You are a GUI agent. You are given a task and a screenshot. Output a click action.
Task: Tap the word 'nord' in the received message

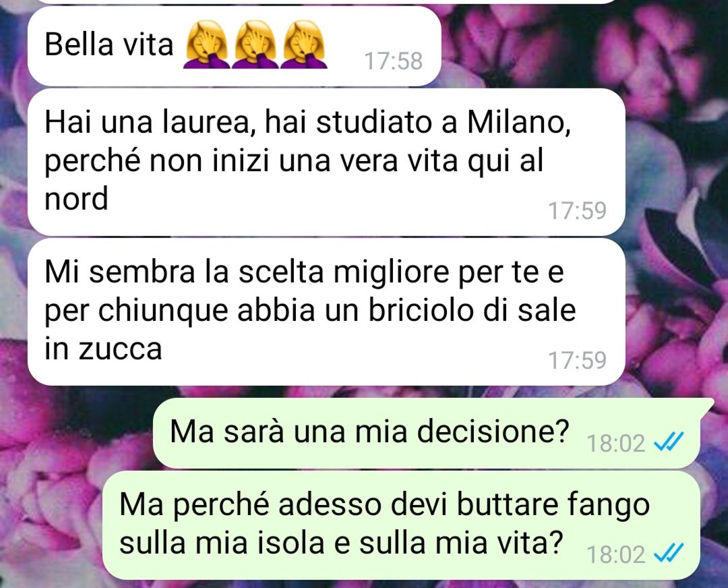pos(76,198)
